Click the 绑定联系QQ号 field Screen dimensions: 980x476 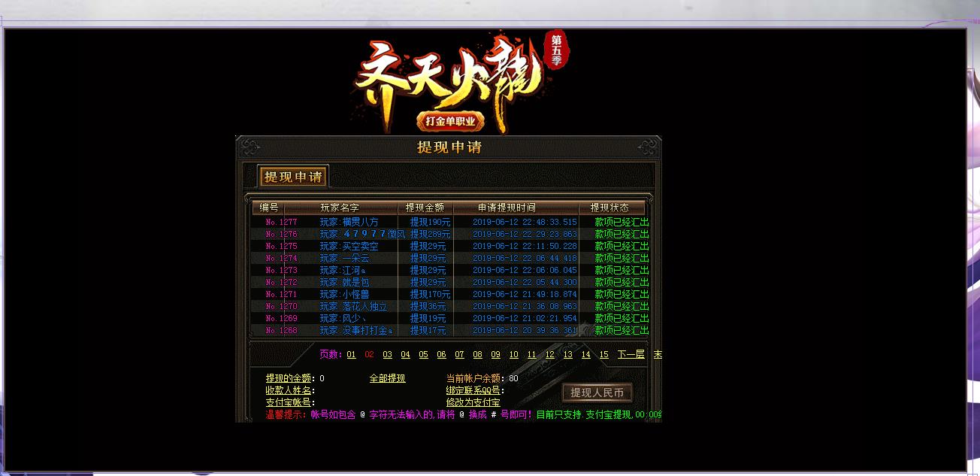tap(526, 390)
